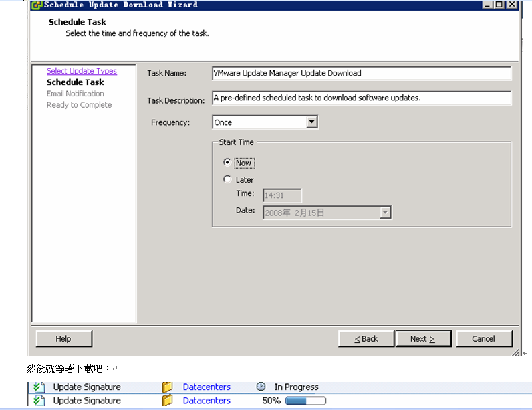Click the Task Description input field

click(362, 98)
